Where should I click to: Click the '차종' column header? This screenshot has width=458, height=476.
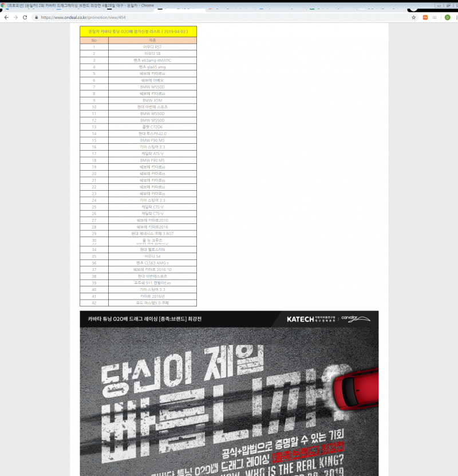click(x=152, y=40)
